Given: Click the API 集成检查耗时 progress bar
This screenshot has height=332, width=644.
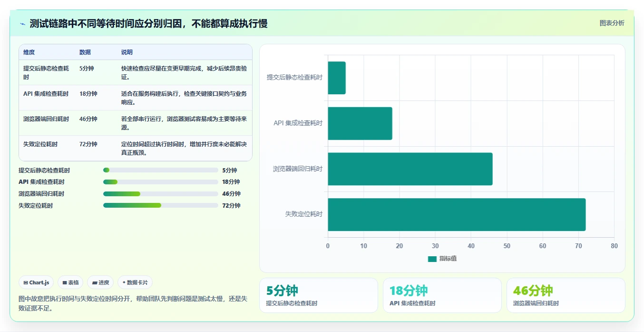Looking at the screenshot, I should coord(161,182).
